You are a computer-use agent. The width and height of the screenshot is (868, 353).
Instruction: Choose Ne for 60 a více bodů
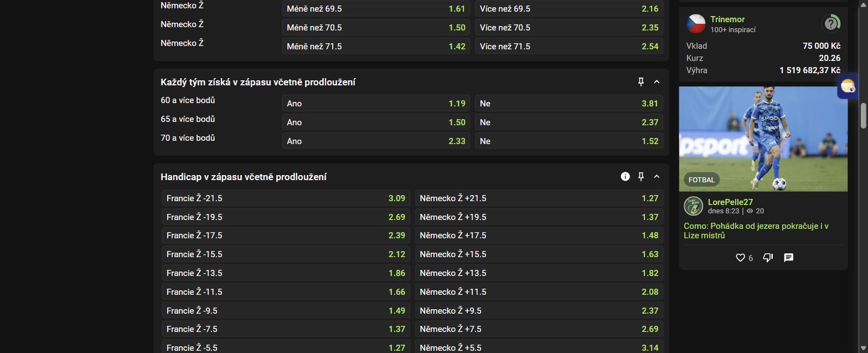569,104
